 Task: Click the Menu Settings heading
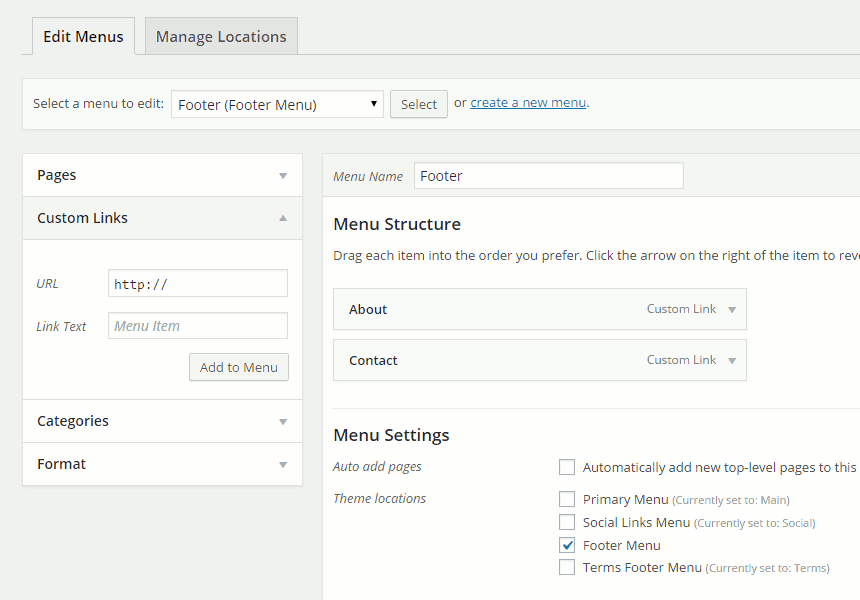tap(391, 435)
